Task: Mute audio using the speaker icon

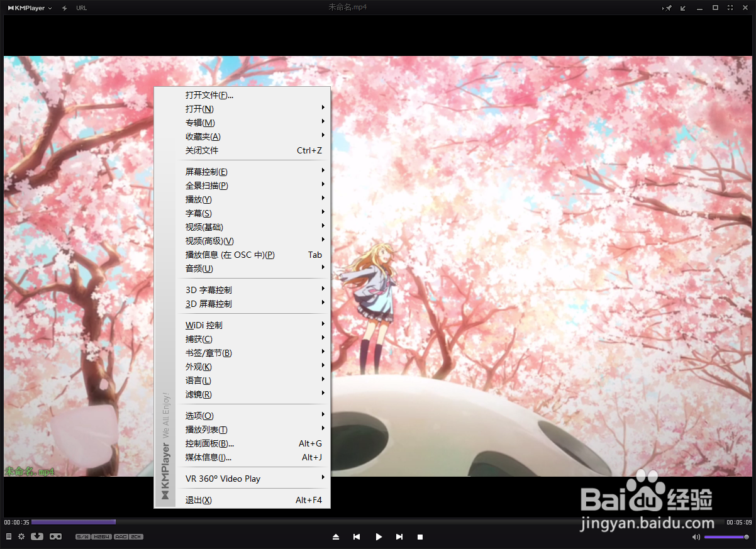Action: coord(696,537)
